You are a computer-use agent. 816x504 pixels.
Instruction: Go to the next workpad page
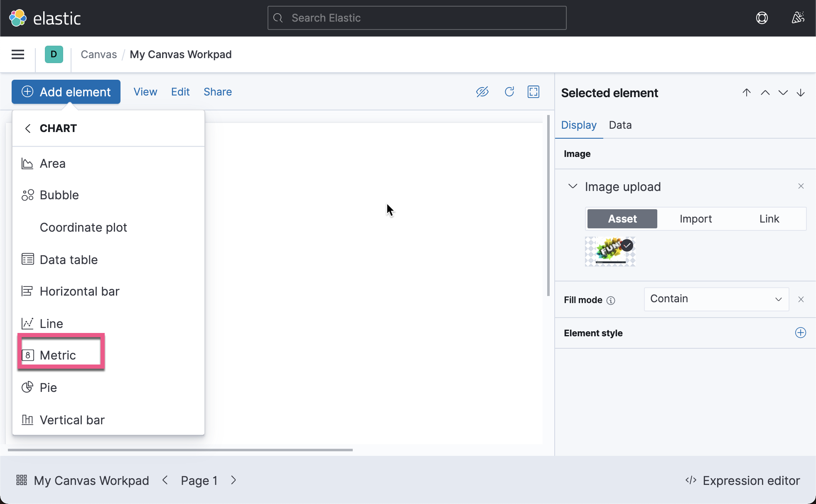pyautogui.click(x=233, y=480)
